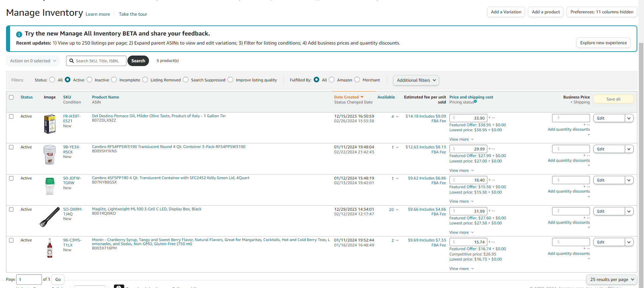Expand View more for the Maglite pricing
This screenshot has width=644, height=288.
pyautogui.click(x=462, y=232)
